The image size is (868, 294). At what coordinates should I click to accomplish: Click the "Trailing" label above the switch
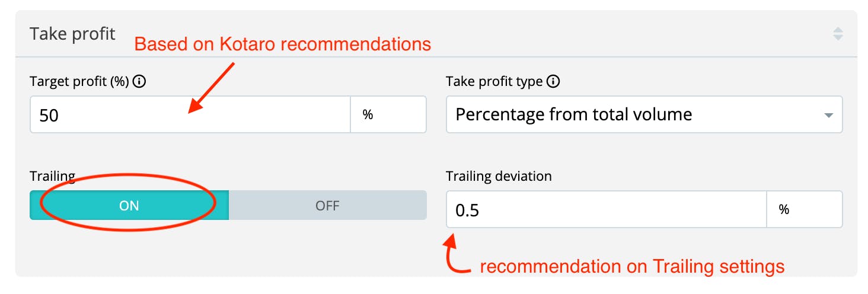coord(52,176)
